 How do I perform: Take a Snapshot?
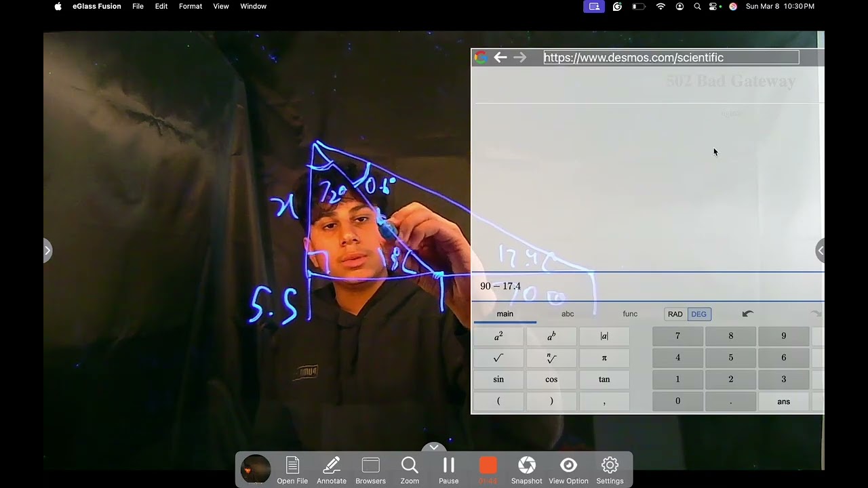tap(527, 470)
